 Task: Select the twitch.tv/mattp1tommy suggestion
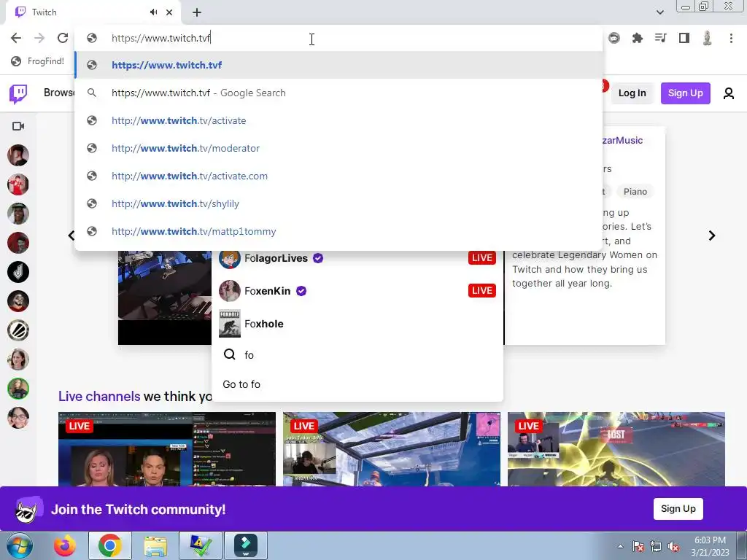point(338,231)
